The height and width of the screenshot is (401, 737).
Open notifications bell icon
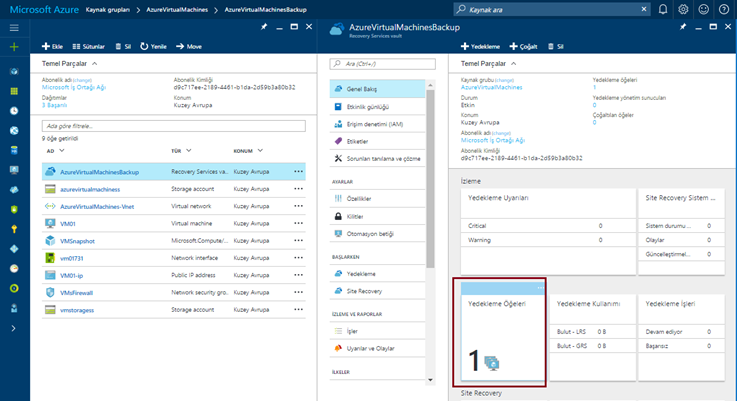(x=663, y=9)
